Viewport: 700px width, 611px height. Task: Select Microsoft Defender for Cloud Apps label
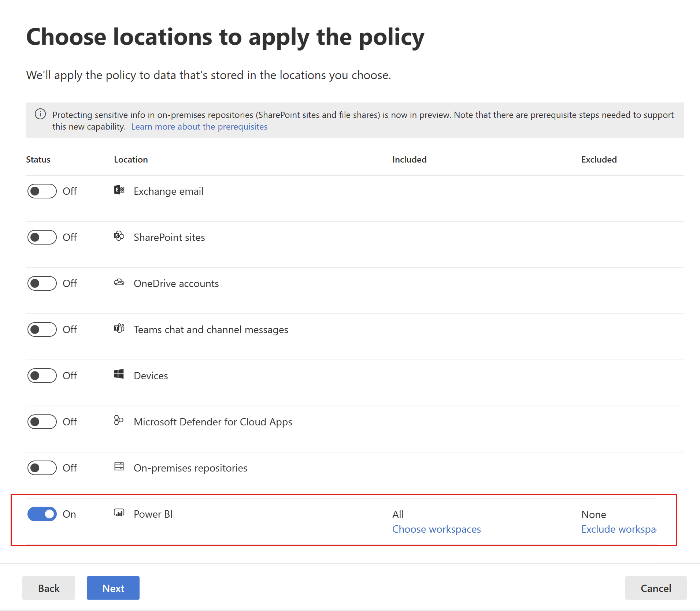(x=213, y=422)
